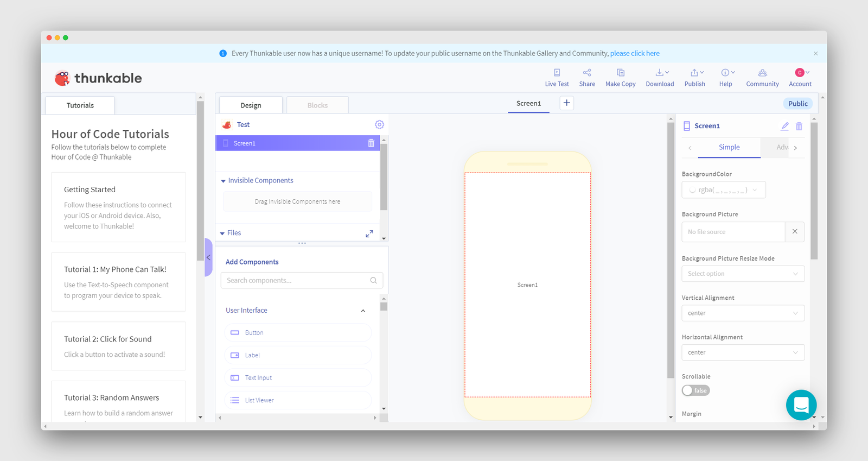Select the Screen1 canvas tab
Screen dimensions: 868x461
tap(528, 103)
